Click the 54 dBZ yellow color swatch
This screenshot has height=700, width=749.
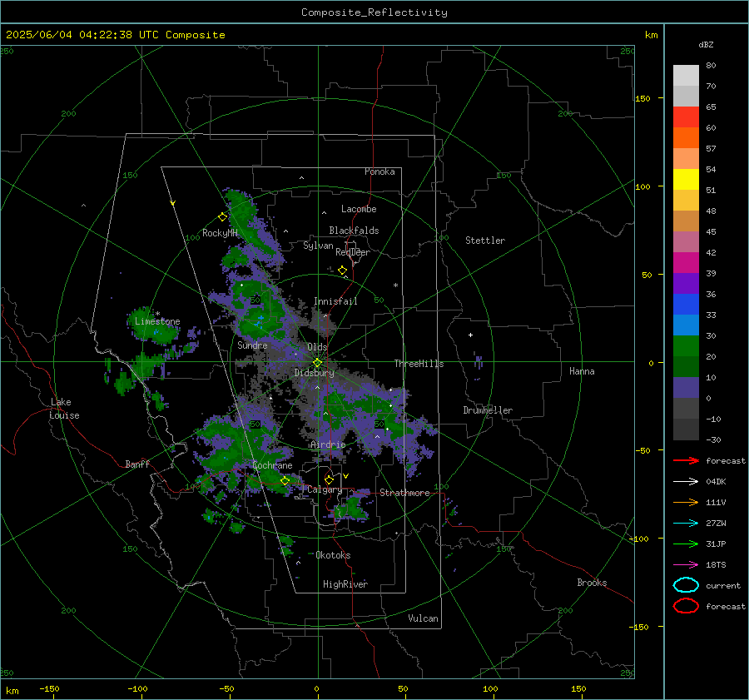[686, 180]
